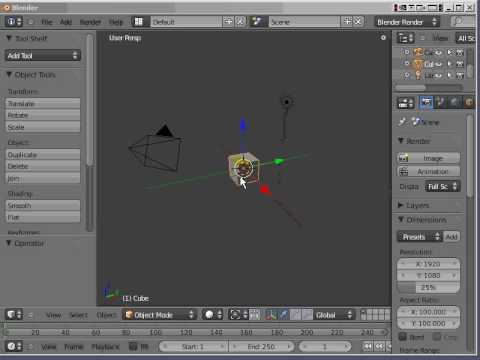Collapse the Render panel triangle
Screen dimensions: 480x360
pos(401,141)
